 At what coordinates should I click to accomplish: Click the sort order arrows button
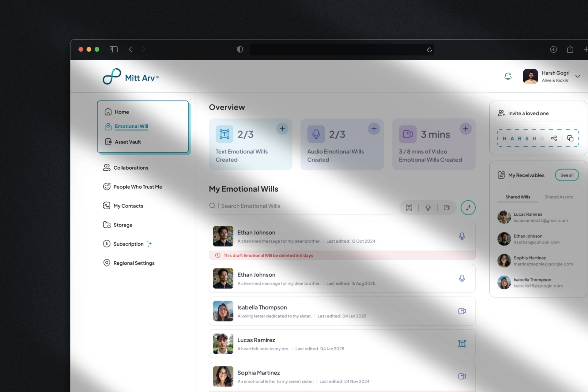[468, 208]
